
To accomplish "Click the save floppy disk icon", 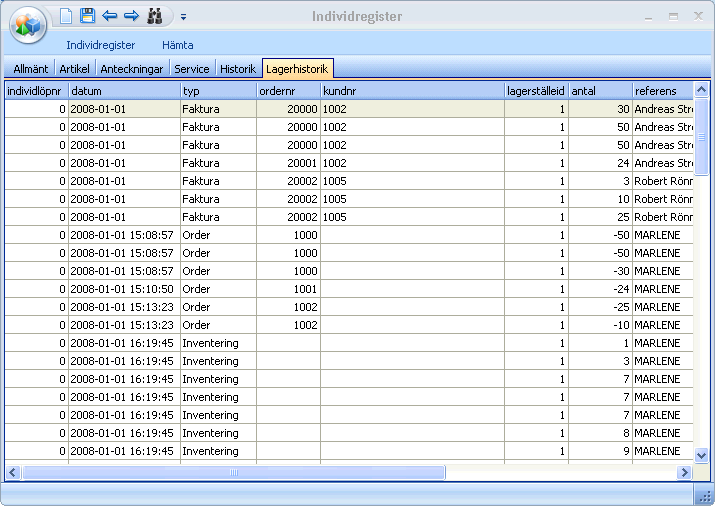I will coord(87,16).
